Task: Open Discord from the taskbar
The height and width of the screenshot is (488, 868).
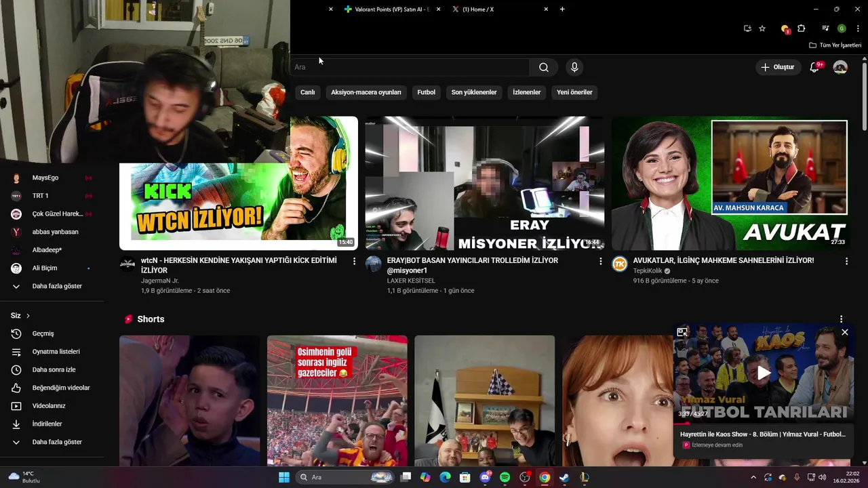Action: point(485,477)
